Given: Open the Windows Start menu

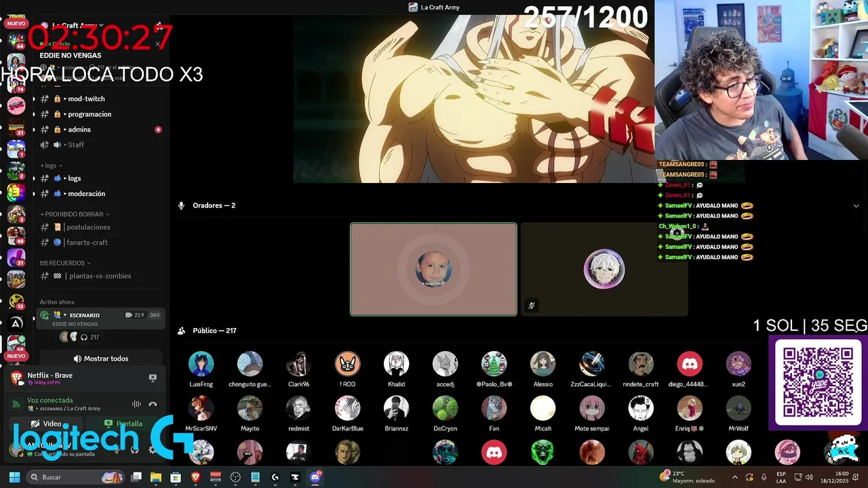Looking at the screenshot, I should [x=14, y=477].
